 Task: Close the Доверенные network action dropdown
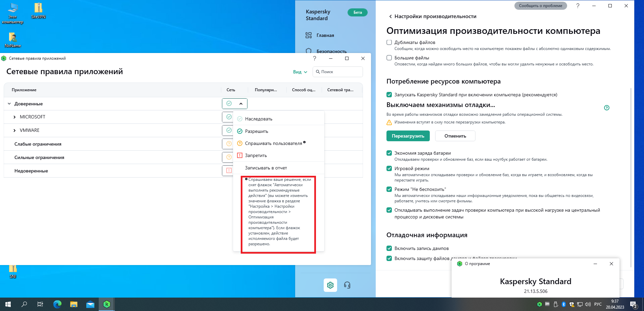[235, 104]
